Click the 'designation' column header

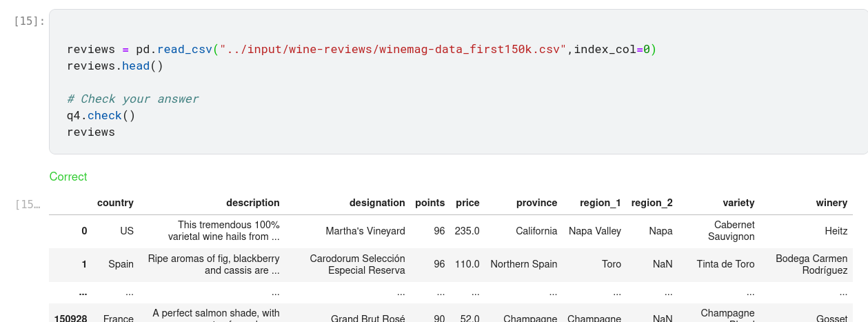tap(377, 203)
